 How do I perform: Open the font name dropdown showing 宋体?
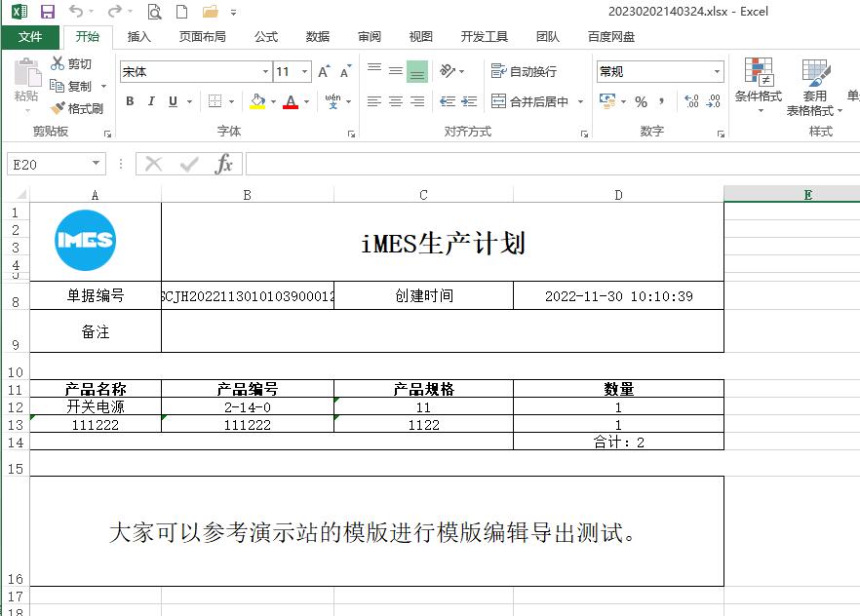(x=265, y=72)
